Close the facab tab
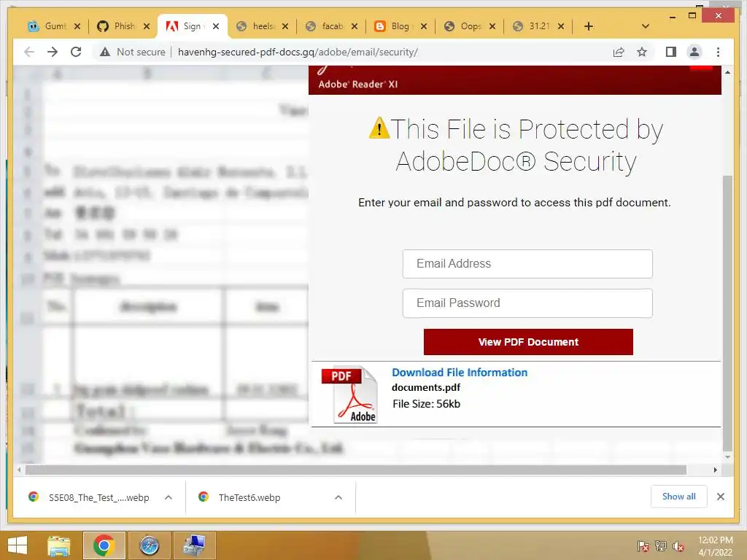The image size is (747, 560). pyautogui.click(x=355, y=26)
